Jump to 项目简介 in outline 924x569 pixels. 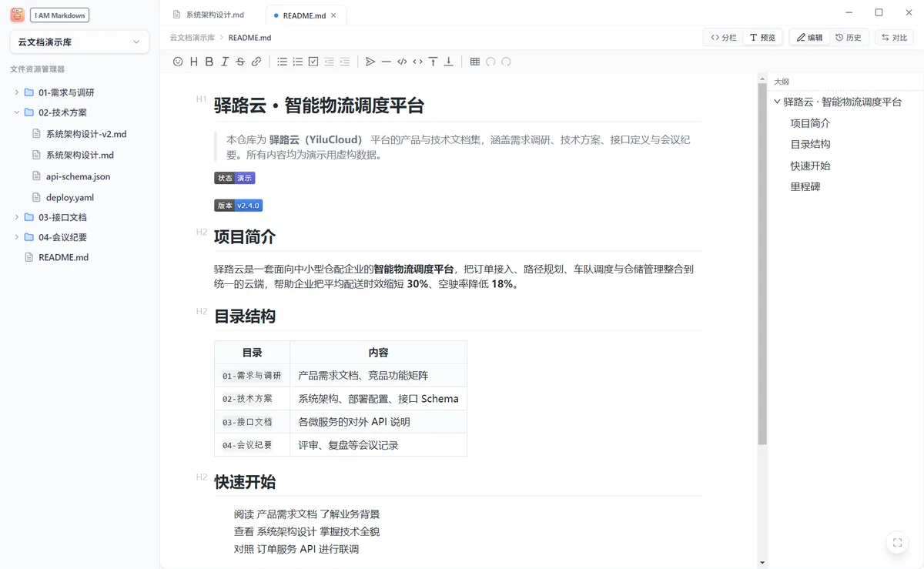point(810,123)
